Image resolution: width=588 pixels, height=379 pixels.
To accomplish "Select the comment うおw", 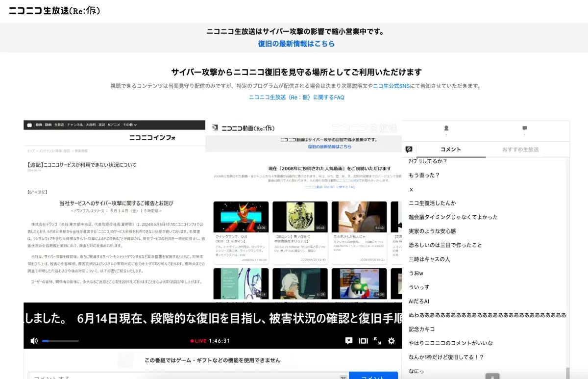I will (416, 273).
